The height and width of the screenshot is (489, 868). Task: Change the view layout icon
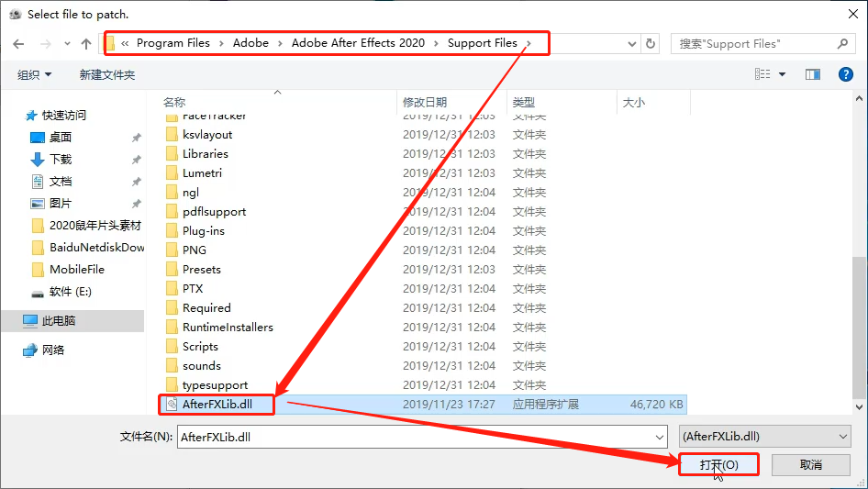[x=762, y=74]
